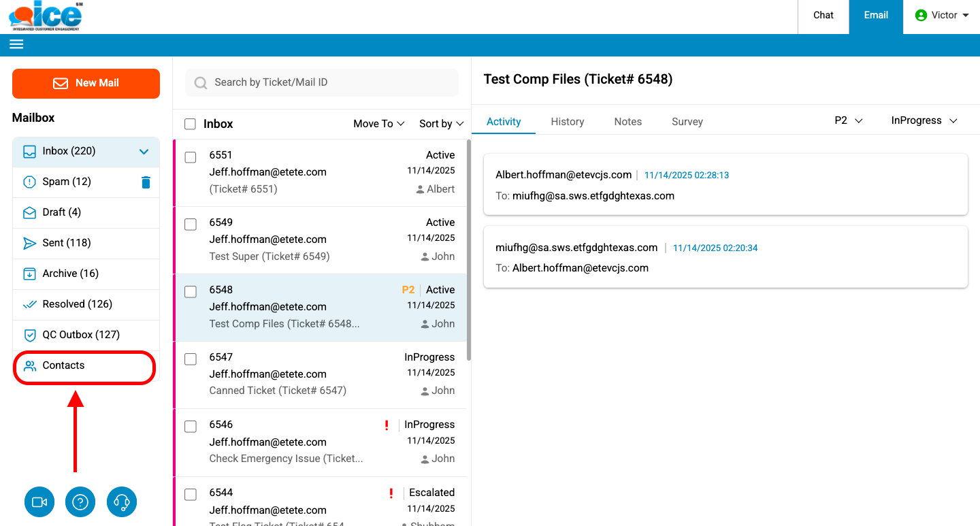Open the Move To dropdown
Screen dimensions: 980x526
coord(378,124)
